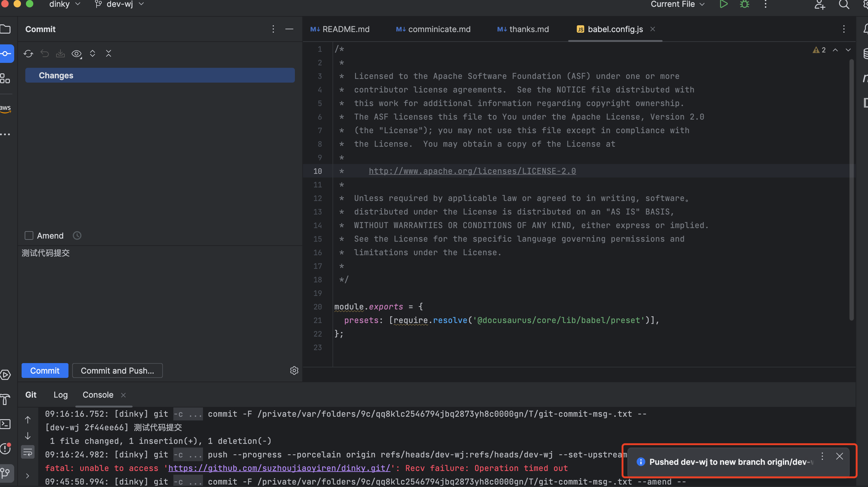Click the Collapse All icon in Commit toolbar
The image size is (868, 487).
pyautogui.click(x=109, y=54)
